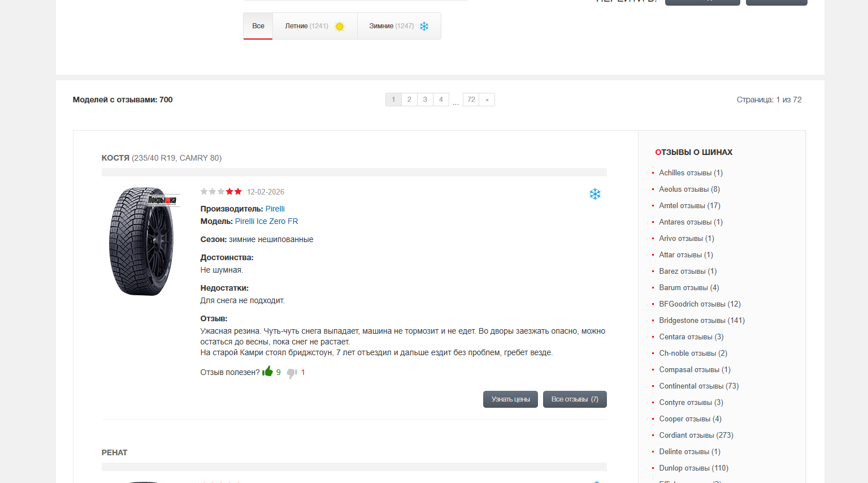This screenshot has height=483, width=868.
Task: Go to page 3 of reviews
Action: (x=425, y=100)
